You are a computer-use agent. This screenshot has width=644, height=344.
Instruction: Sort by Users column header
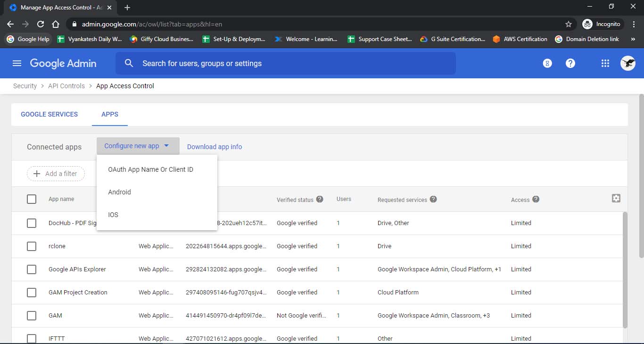click(344, 199)
